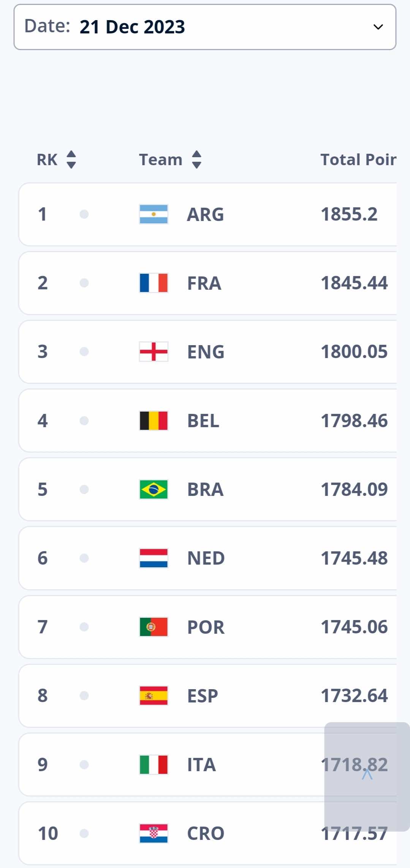Screen dimensions: 410x868
Task: Click the Brazil flag icon
Action: point(154,489)
